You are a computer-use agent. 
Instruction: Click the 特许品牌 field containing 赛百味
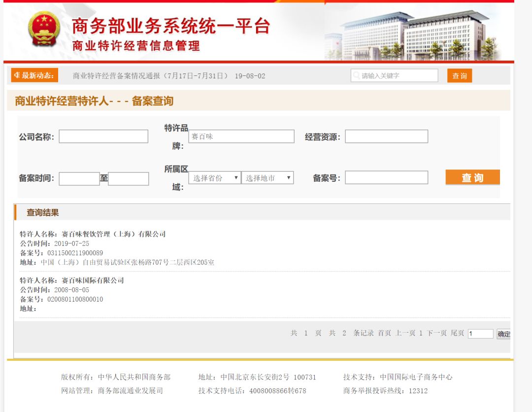(x=241, y=137)
